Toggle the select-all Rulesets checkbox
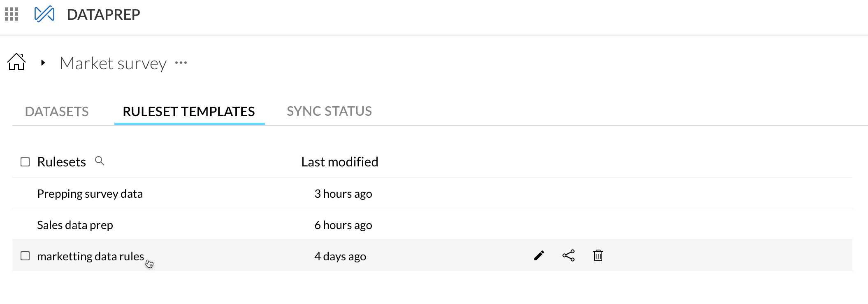 (x=25, y=162)
